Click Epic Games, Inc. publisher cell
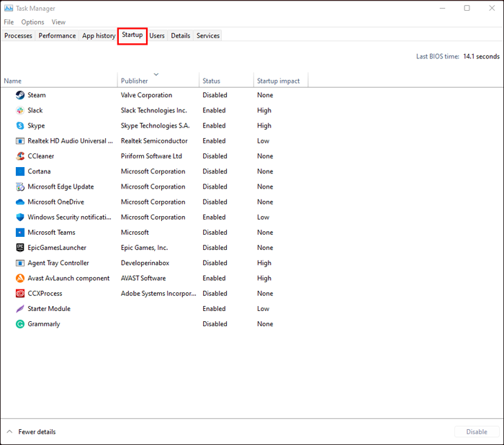The height and width of the screenshot is (445, 504). (x=144, y=248)
